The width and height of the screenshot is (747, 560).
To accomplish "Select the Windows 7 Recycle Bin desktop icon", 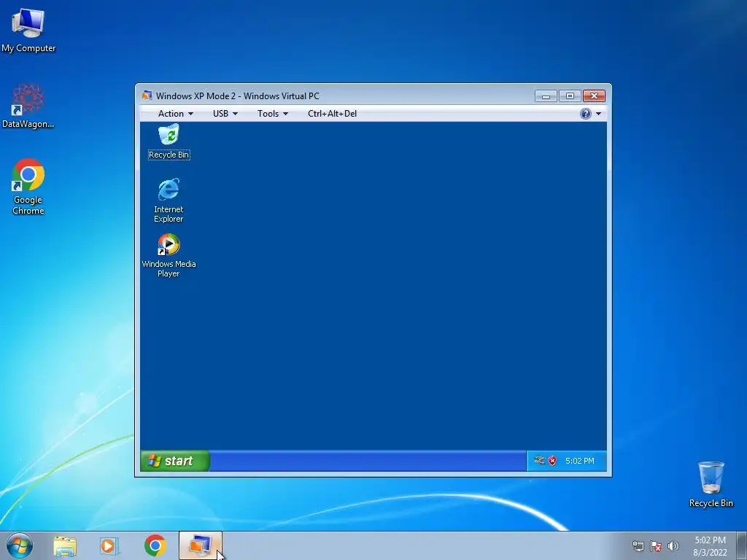I will [711, 484].
